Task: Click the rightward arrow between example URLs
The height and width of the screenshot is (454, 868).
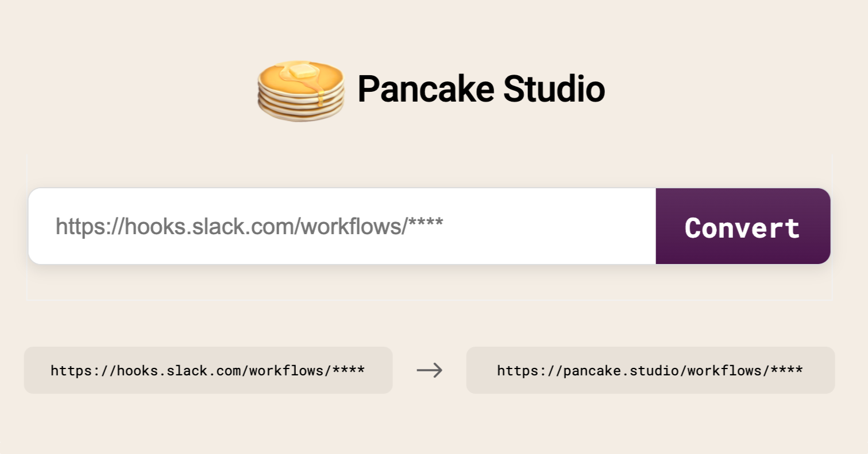Action: [x=430, y=370]
